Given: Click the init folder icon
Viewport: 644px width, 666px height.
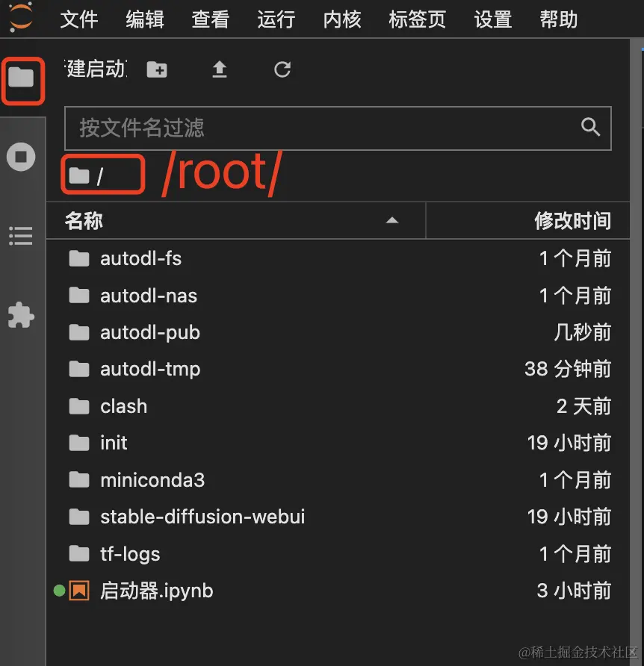Looking at the screenshot, I should click(79, 443).
